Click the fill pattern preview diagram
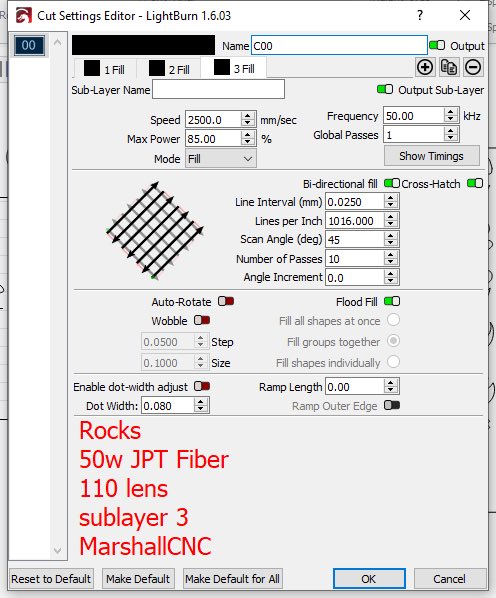The height and width of the screenshot is (598, 496). [155, 231]
